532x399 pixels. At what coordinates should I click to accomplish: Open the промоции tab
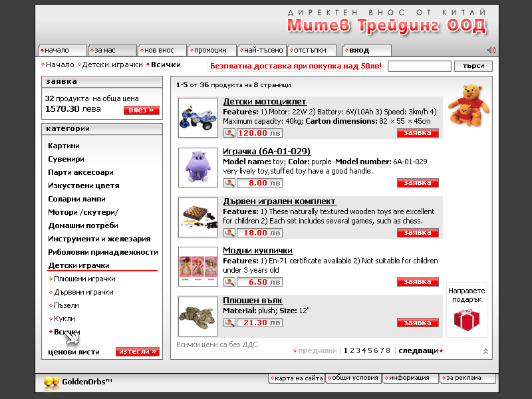point(211,50)
